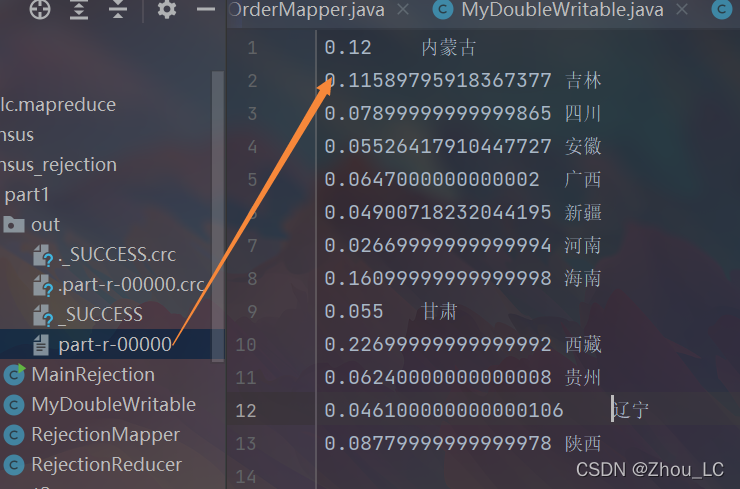
Task: Click the .part-r-00000.crc file icon
Action: click(x=43, y=286)
